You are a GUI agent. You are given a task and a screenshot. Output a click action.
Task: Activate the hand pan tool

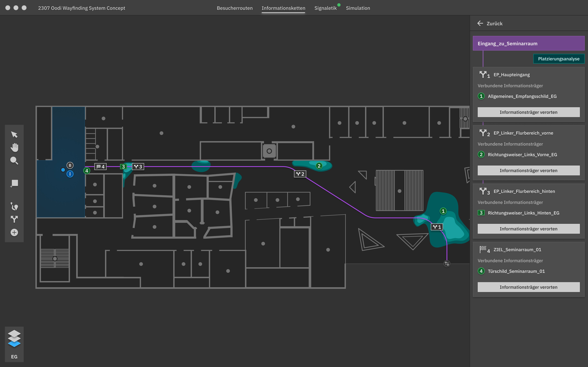pos(14,147)
